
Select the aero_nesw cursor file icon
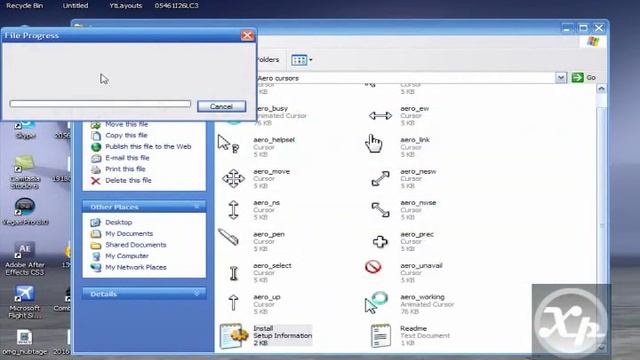pyautogui.click(x=380, y=179)
